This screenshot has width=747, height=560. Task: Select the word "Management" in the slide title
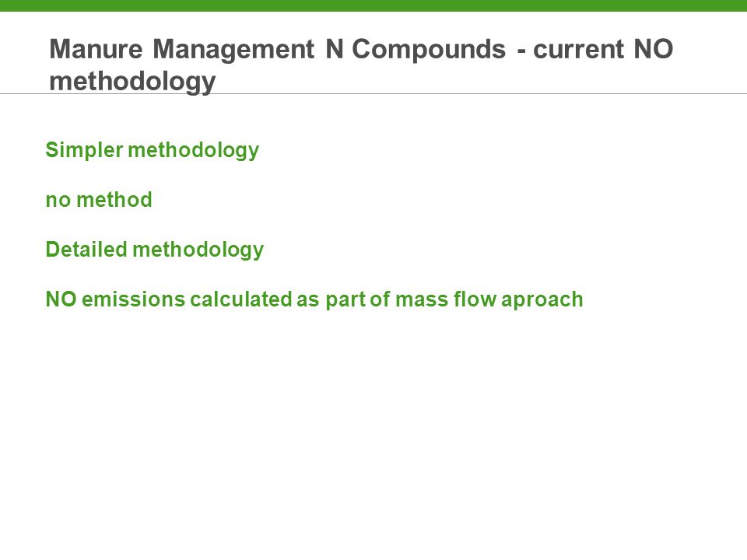pos(233,49)
